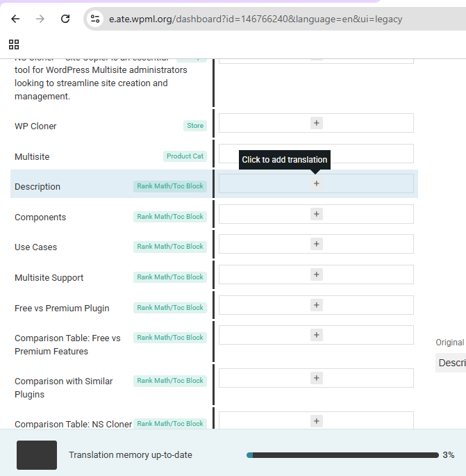Image resolution: width=466 pixels, height=476 pixels.
Task: Click translation progress bar at 3%
Action: (x=342, y=455)
